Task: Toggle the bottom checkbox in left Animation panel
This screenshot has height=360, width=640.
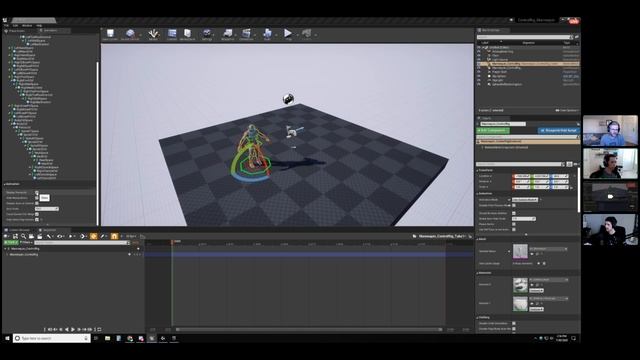Action: click(37, 220)
